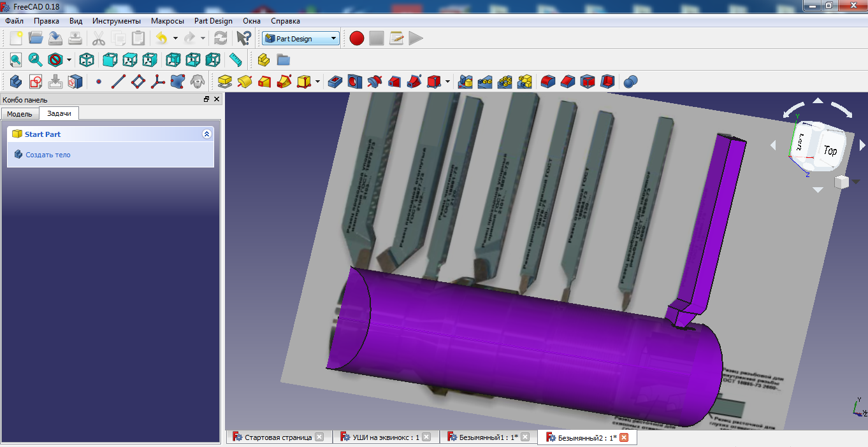Create a datum point
The width and height of the screenshot is (868, 447).
click(98, 82)
